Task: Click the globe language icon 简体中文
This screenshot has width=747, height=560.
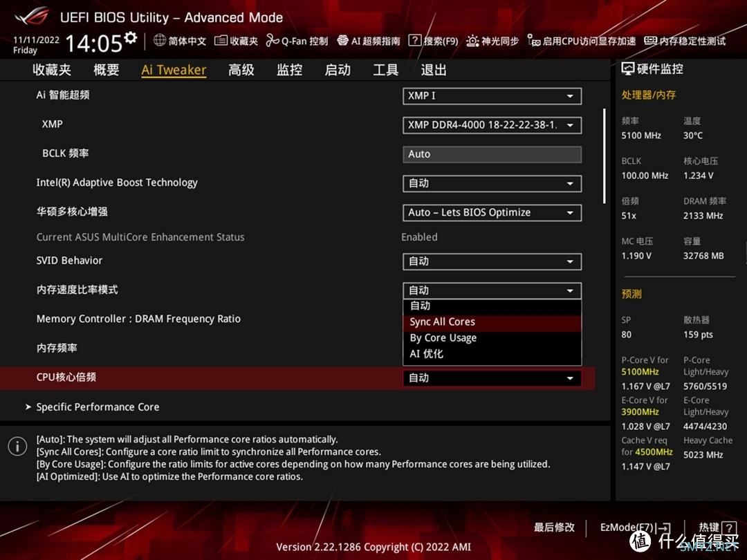Action: [160, 41]
